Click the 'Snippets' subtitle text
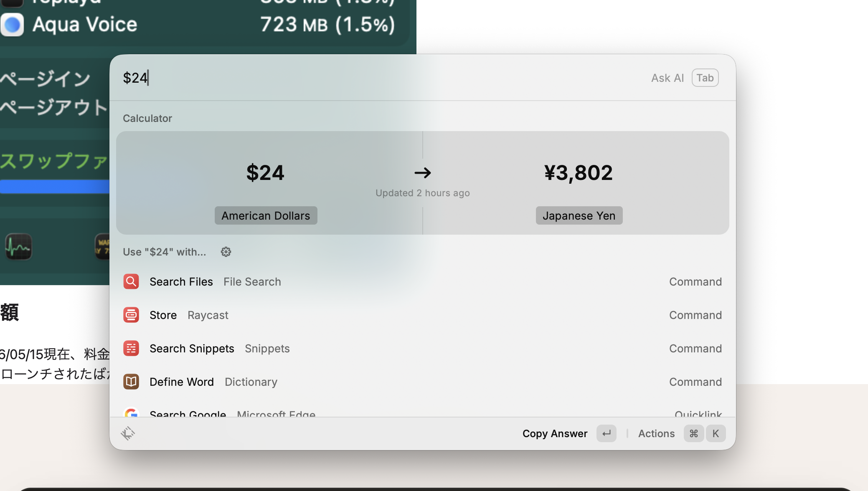The width and height of the screenshot is (868, 491). point(267,349)
